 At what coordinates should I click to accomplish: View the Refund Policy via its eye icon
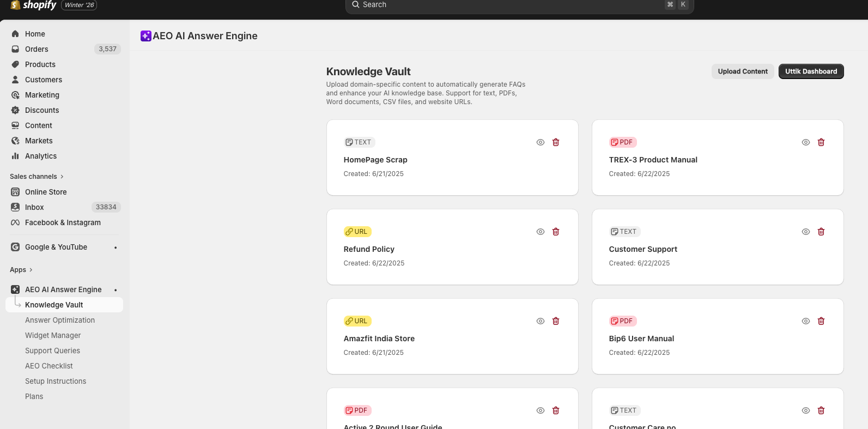point(541,232)
